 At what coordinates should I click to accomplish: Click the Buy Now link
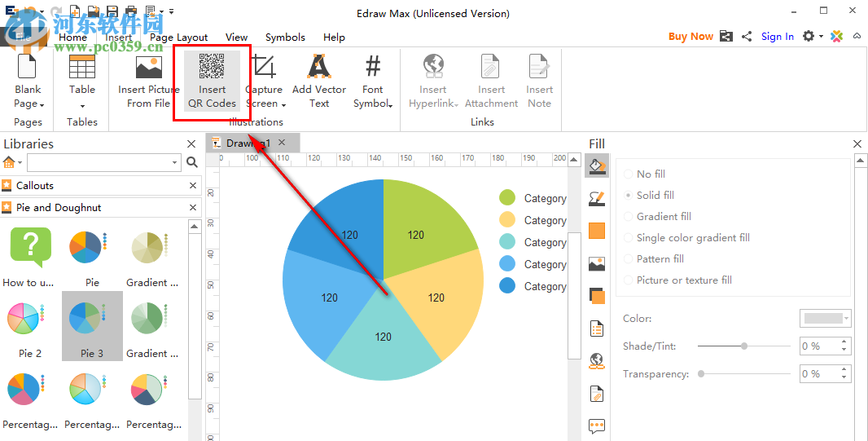coord(690,37)
